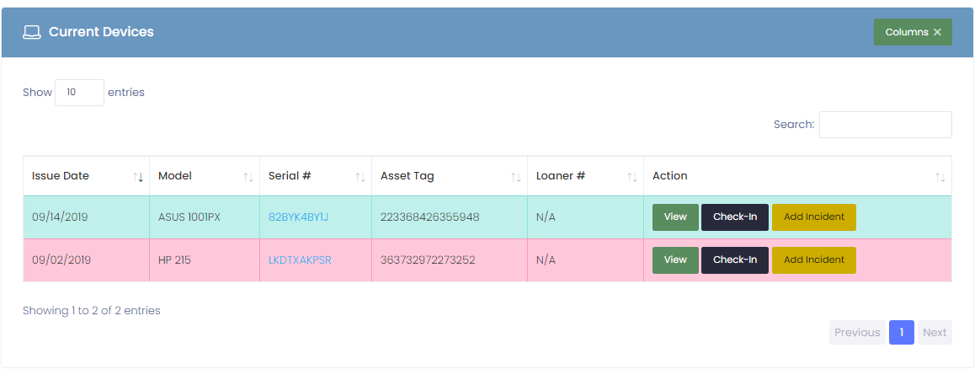This screenshot has height=380, width=980.
Task: Click the Current Devices title
Action: (x=101, y=32)
